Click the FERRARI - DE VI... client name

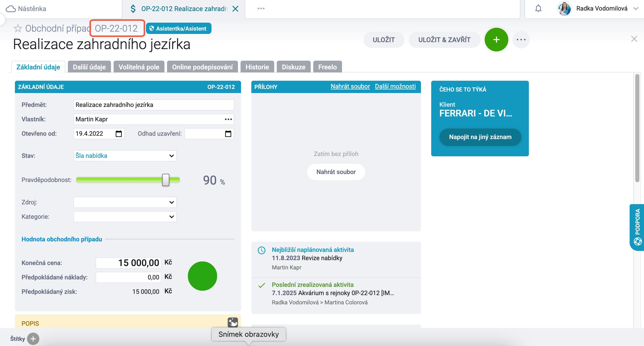point(476,113)
